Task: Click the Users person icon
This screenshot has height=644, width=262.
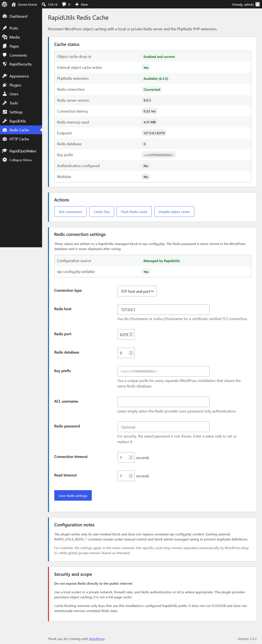Action: [x=5, y=94]
